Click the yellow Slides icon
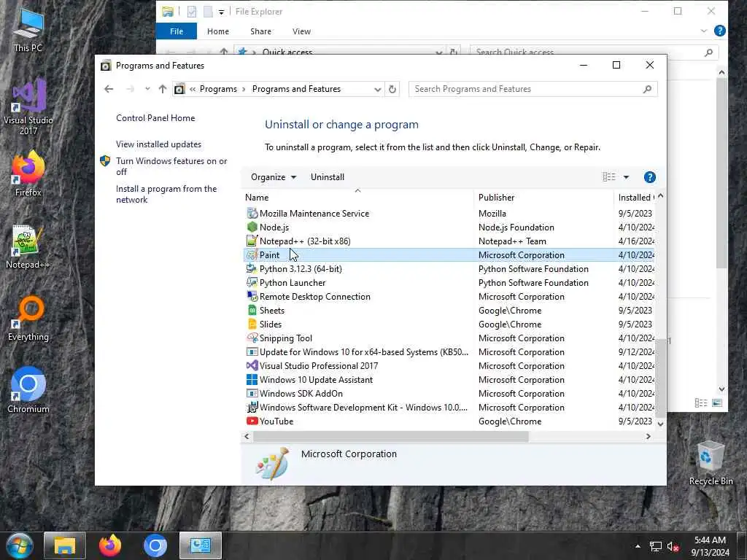Viewport: 747px width, 560px height. click(x=252, y=324)
